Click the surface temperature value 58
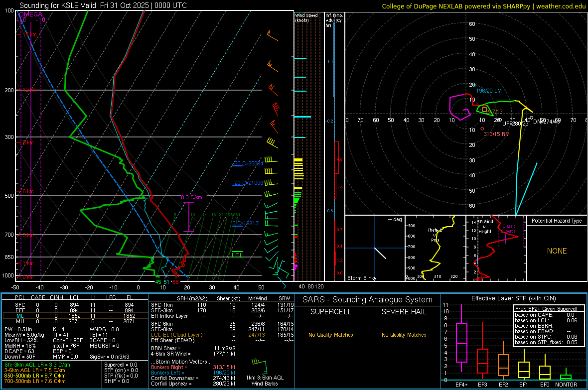The height and width of the screenshot is (390, 588). click(175, 282)
